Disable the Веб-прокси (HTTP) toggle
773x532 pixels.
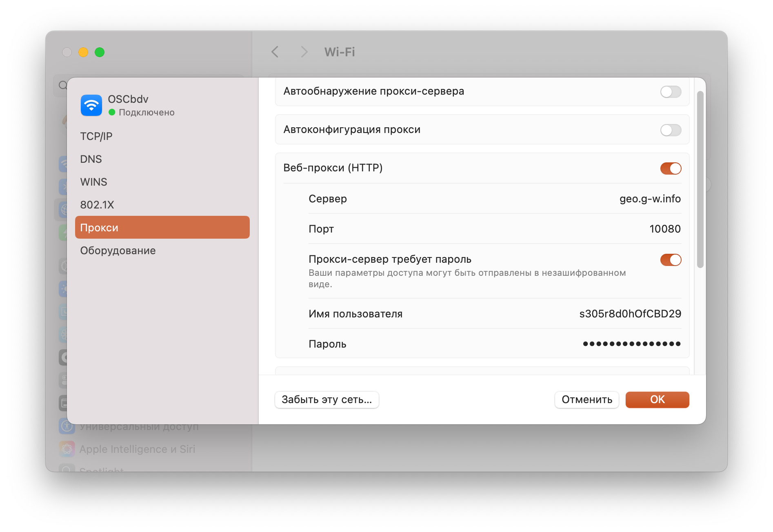(x=671, y=168)
